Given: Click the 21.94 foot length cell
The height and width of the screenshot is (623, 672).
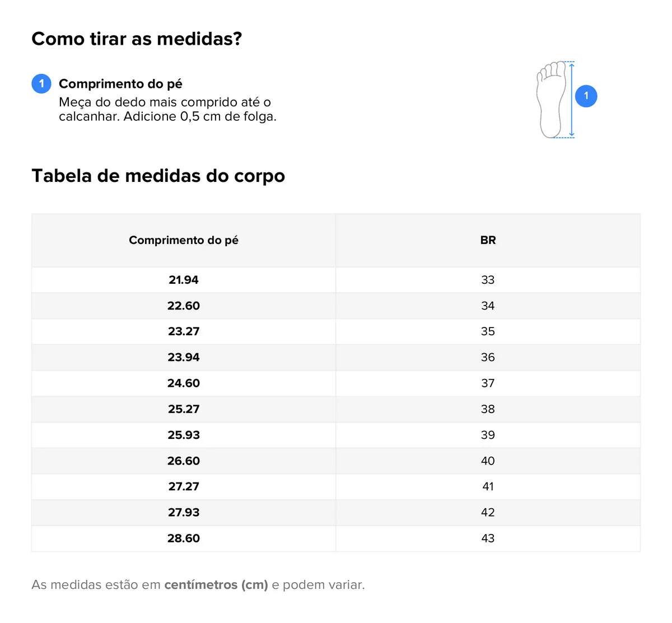Looking at the screenshot, I should pyautogui.click(x=184, y=280).
